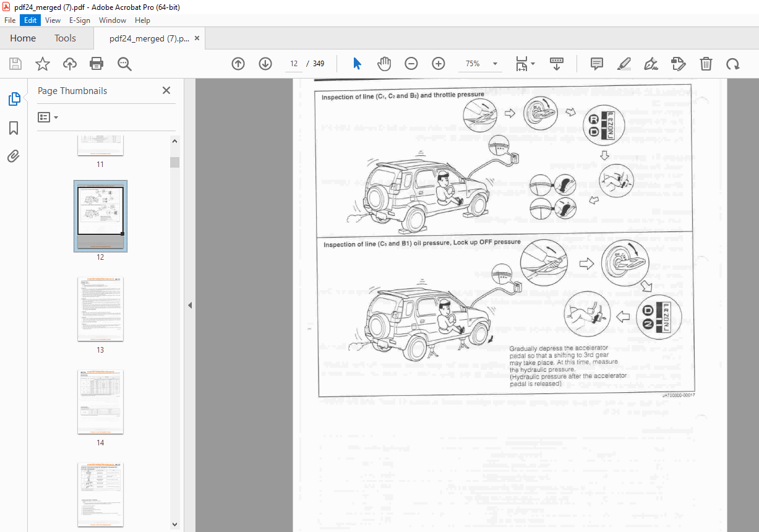Expand the 75% zoom level dropdown
This screenshot has height=532, width=759.
pos(494,63)
